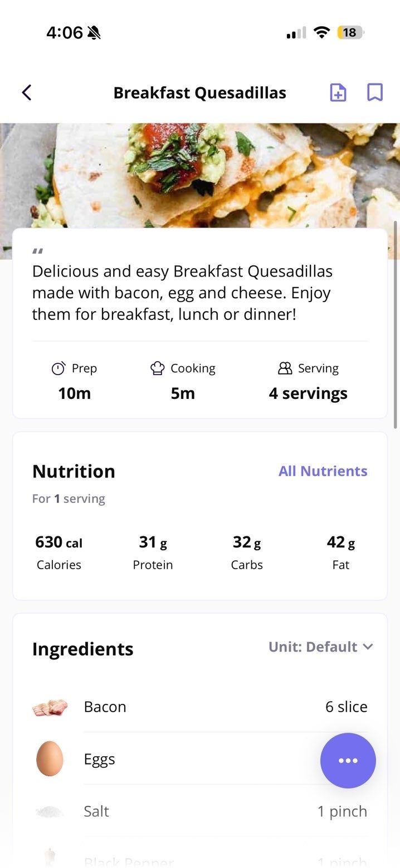Open the purple three-dots floating button
This screenshot has height=868, width=400.
point(348,761)
